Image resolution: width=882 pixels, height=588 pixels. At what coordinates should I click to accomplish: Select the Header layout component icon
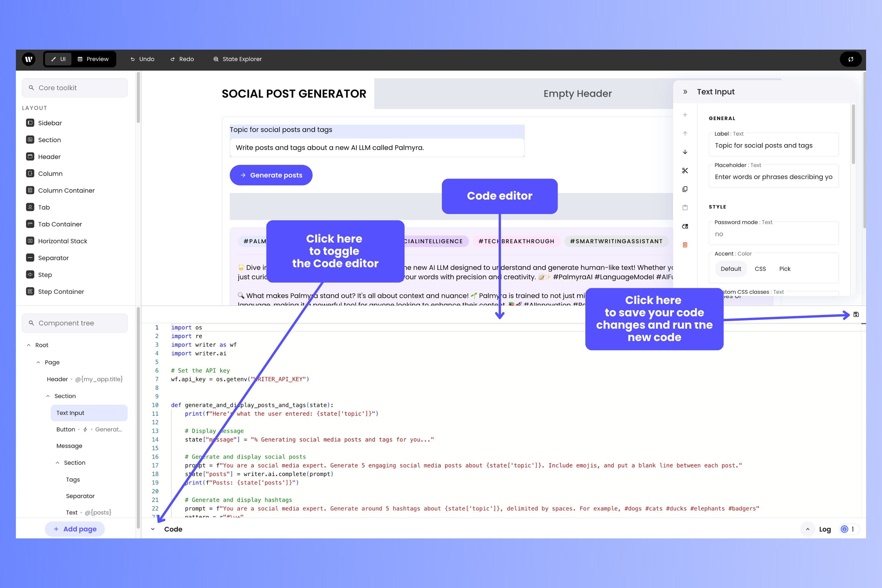30,156
